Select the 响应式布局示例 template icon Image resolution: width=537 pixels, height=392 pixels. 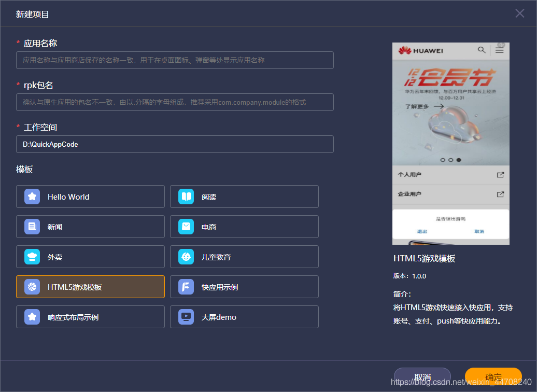pyautogui.click(x=32, y=317)
